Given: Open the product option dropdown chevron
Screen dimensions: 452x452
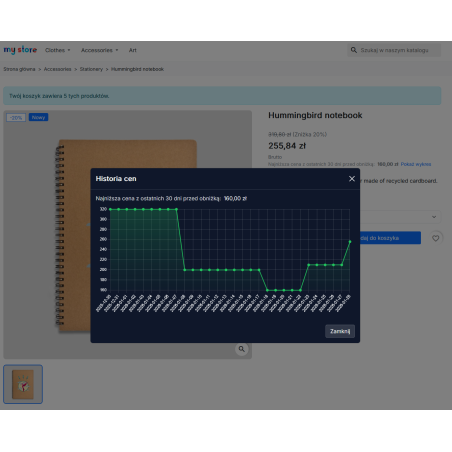Looking at the screenshot, I should [x=434, y=217].
